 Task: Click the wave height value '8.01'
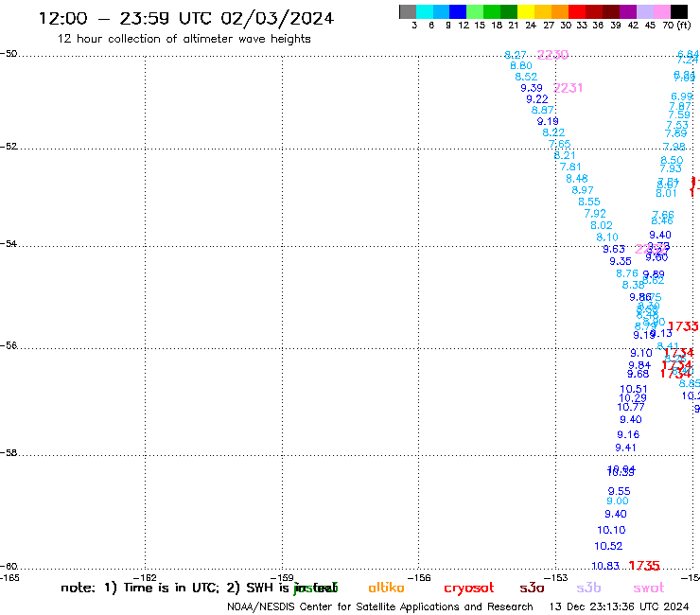(667, 193)
